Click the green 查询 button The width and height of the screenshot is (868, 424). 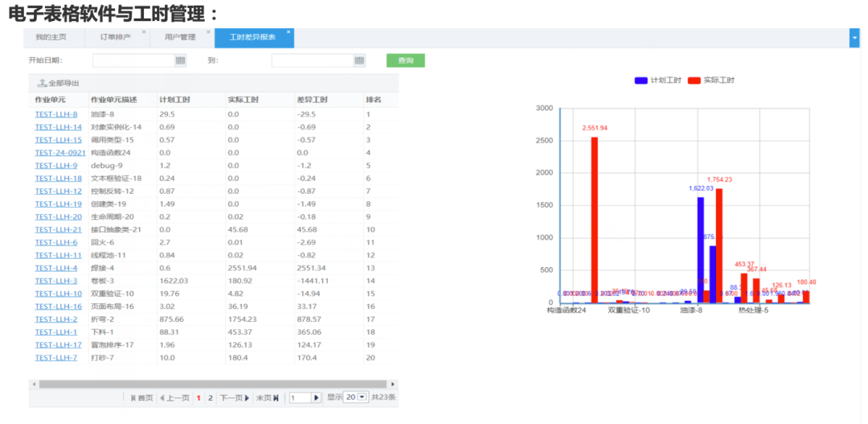pos(406,60)
